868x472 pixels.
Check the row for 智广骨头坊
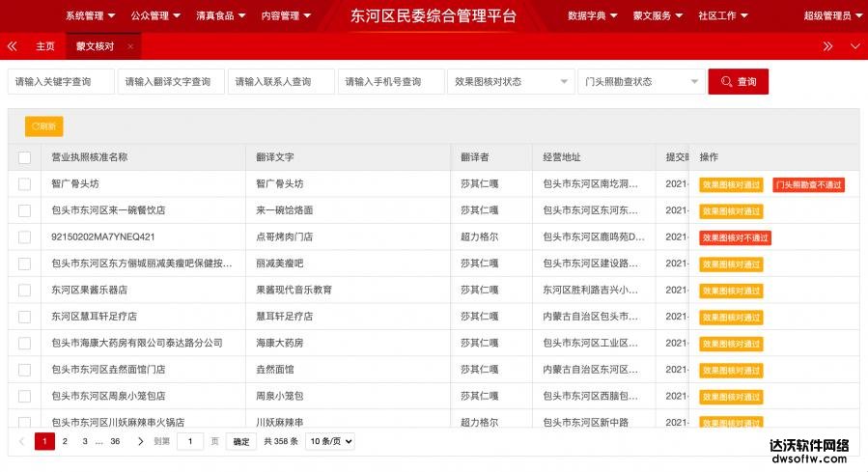(x=24, y=183)
